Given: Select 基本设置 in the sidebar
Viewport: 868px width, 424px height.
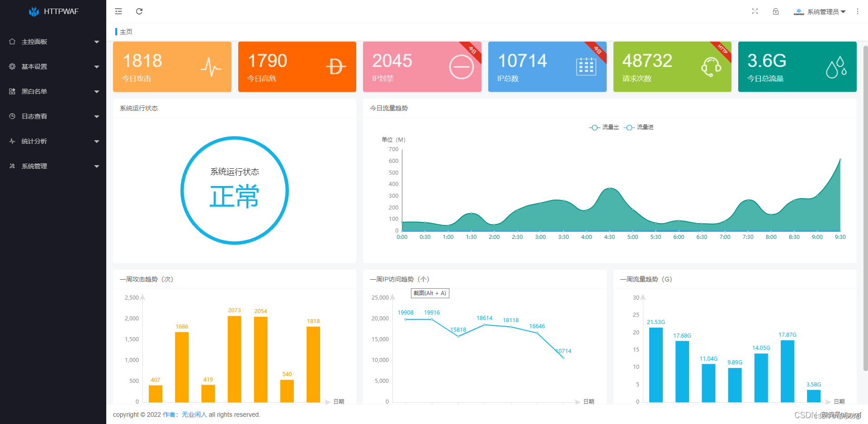Looking at the screenshot, I should [34, 67].
